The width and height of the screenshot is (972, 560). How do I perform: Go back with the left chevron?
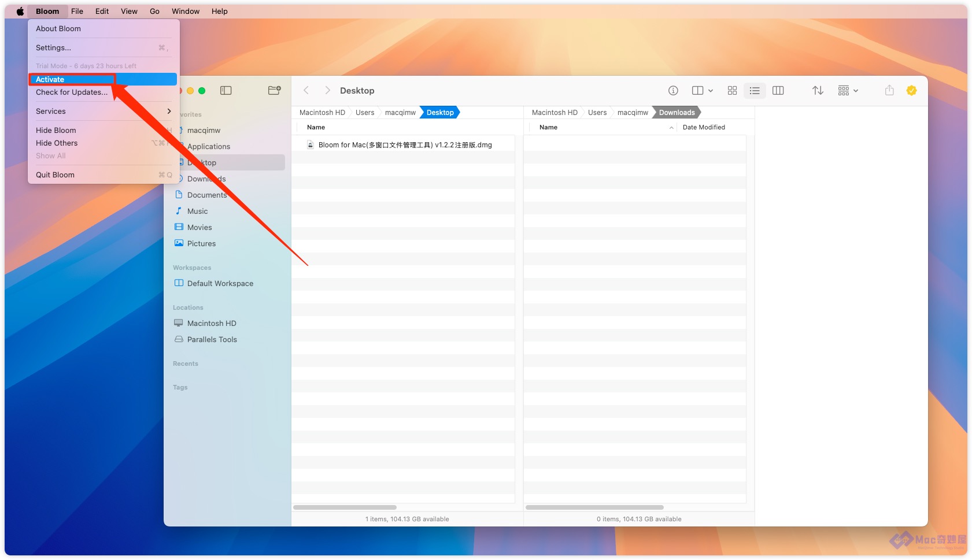pyautogui.click(x=306, y=90)
